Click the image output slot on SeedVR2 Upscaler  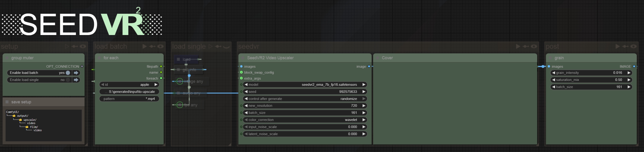tap(369, 66)
